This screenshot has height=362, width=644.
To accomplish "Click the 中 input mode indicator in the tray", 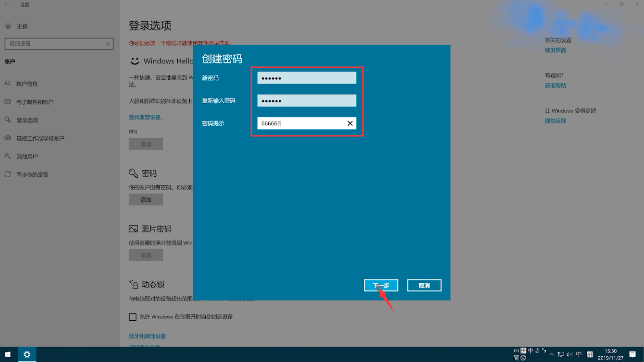I will pyautogui.click(x=579, y=354).
